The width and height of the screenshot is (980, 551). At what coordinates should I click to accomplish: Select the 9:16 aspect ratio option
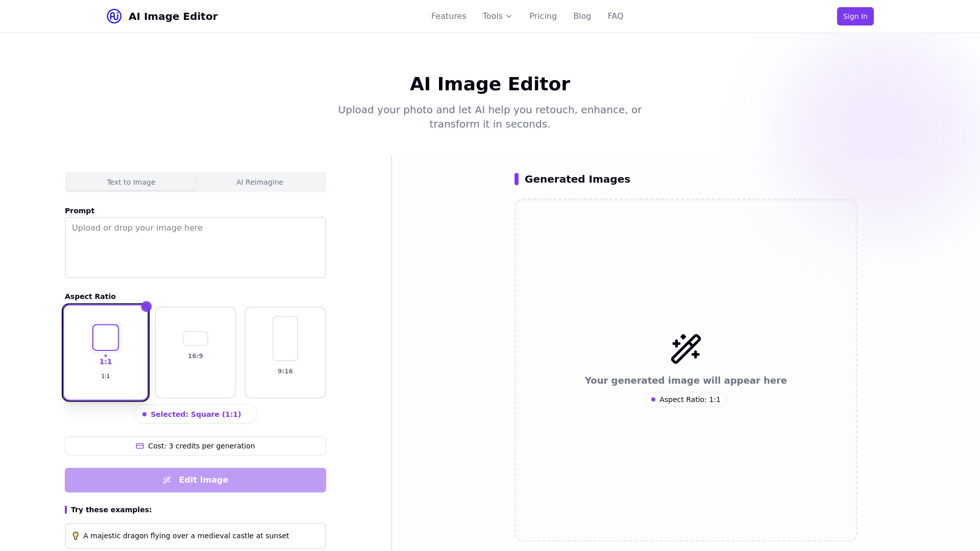click(x=285, y=352)
